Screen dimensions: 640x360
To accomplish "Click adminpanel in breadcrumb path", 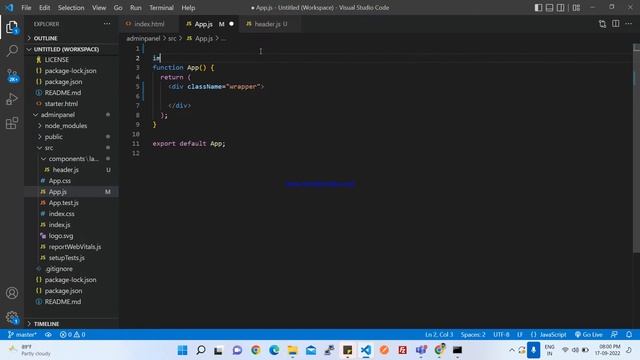I will pos(143,38).
